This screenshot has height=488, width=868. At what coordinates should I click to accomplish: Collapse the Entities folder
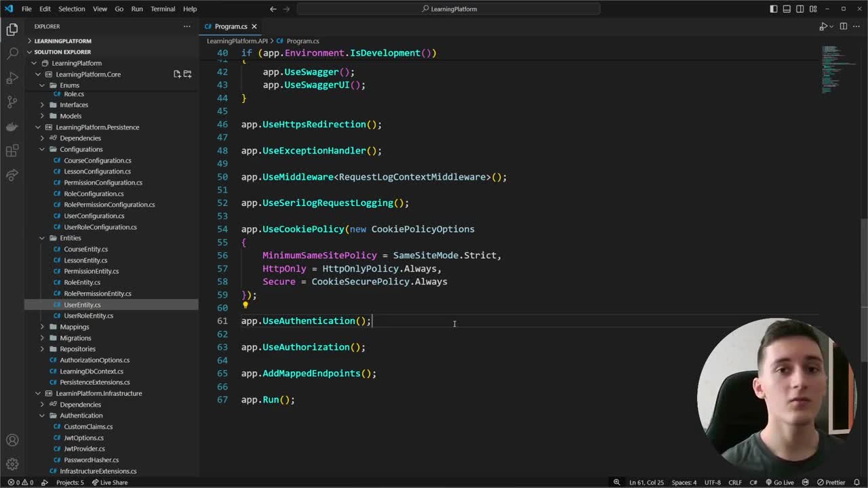coord(42,238)
